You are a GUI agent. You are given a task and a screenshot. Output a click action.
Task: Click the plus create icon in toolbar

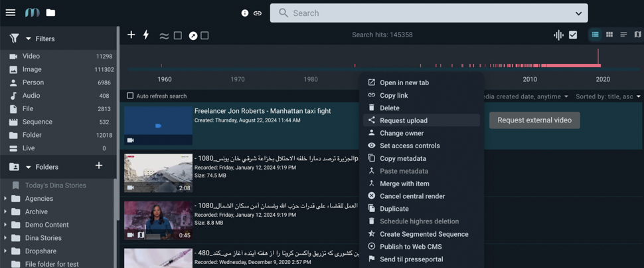coord(131,35)
